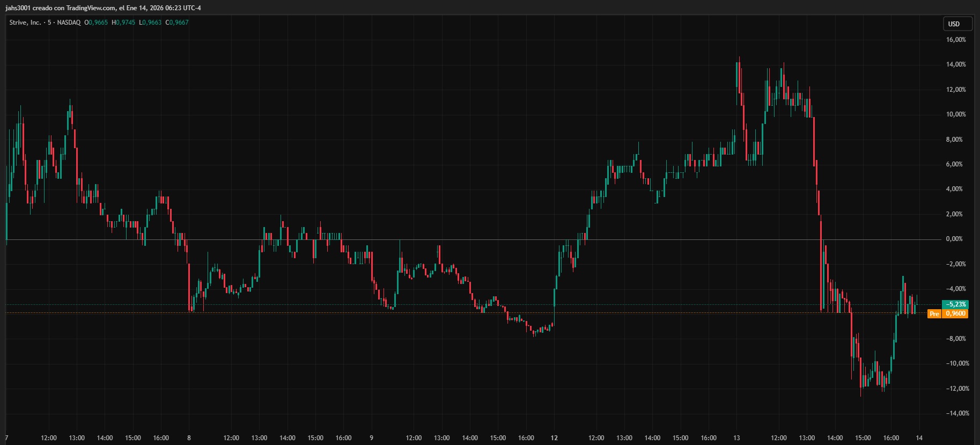This screenshot has width=980, height=445.
Task: Click the orange 0,9600 pre-market price label
Action: click(955, 314)
